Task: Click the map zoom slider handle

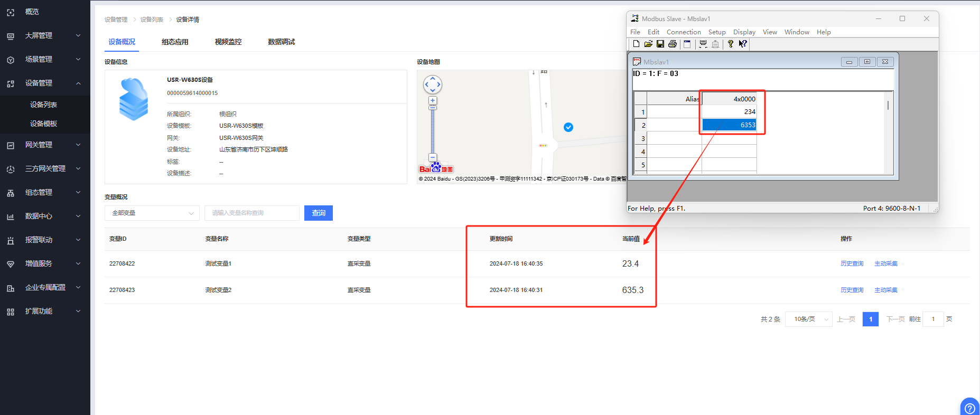Action: tap(433, 108)
